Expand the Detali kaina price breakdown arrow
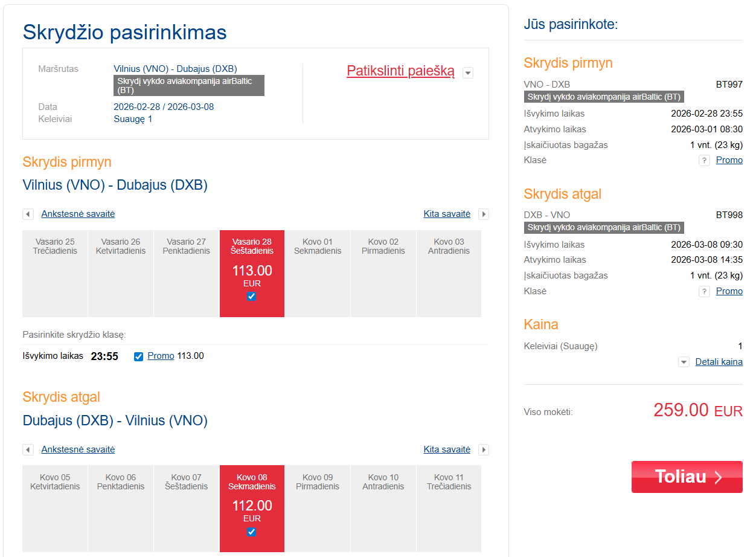The width and height of the screenshot is (756, 557). (x=684, y=362)
